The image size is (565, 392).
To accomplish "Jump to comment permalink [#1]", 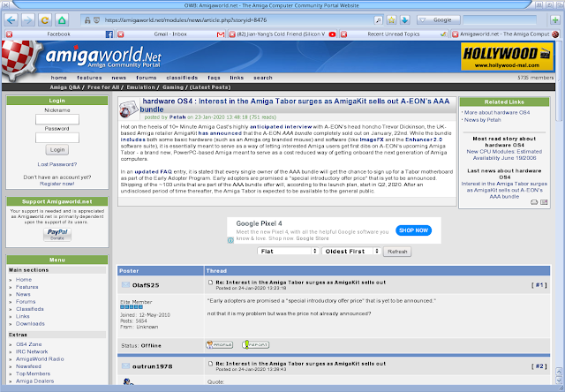I will tap(539, 285).
